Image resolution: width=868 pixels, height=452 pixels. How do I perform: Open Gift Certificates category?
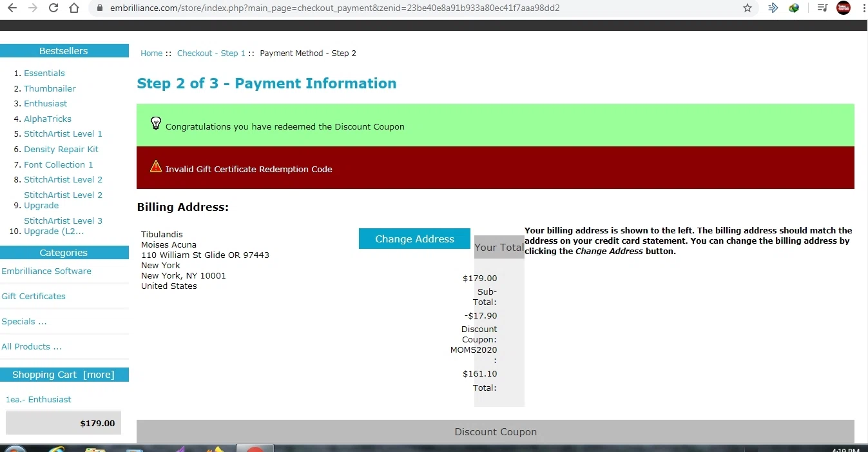coord(34,297)
